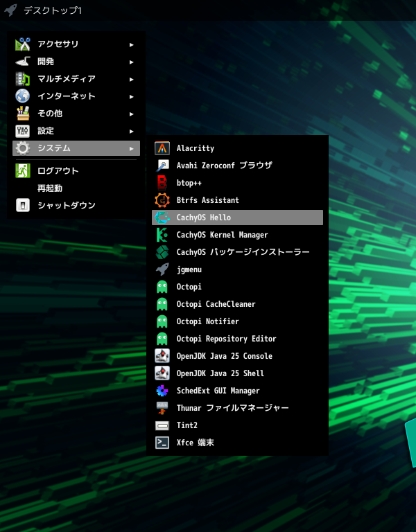Select the Octopi Notifier label
Screen dimensions: 416x532
click(x=207, y=321)
